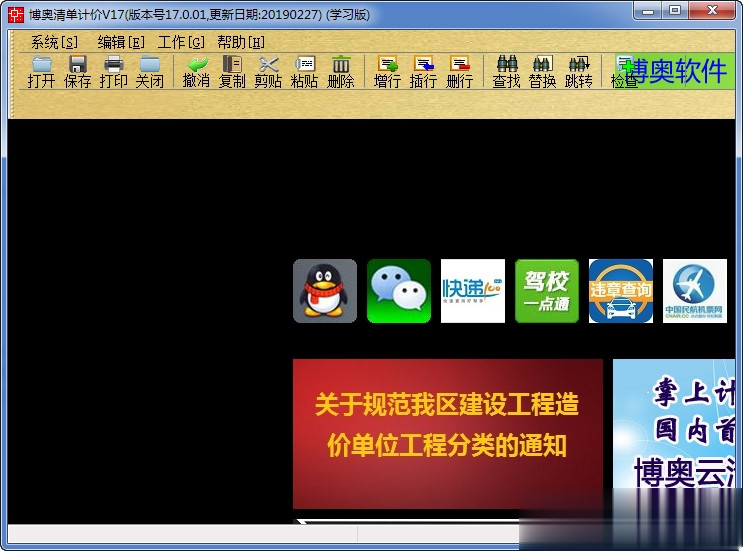The height and width of the screenshot is (551, 743).
Task: Close the file using the 关闭 icon
Action: [150, 72]
